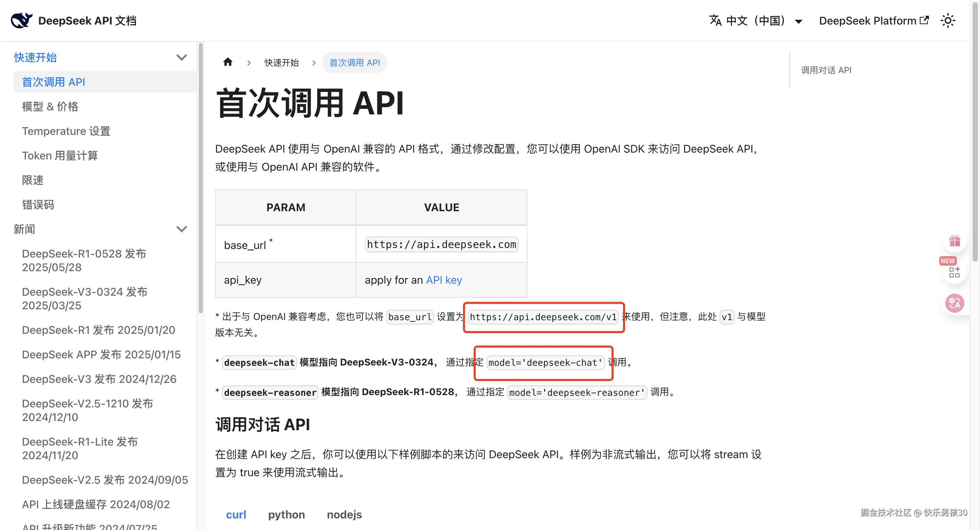Click the home icon in breadcrumb
Image resolution: width=980 pixels, height=530 pixels.
point(228,62)
